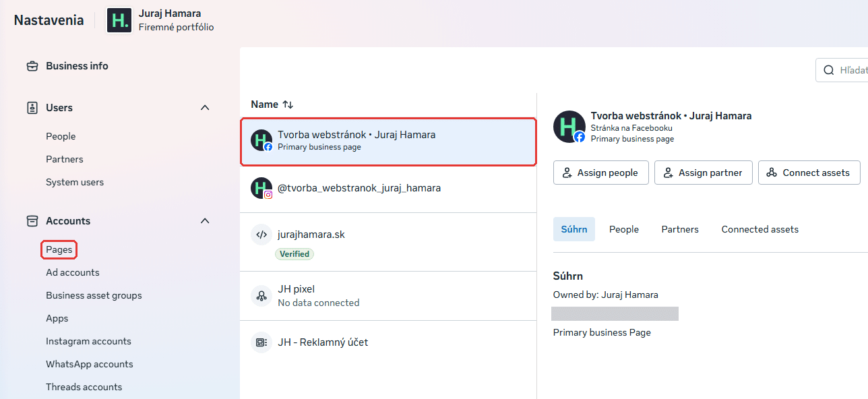Select the Tvorba webstránok • Juraj Hamara row

[388, 141]
